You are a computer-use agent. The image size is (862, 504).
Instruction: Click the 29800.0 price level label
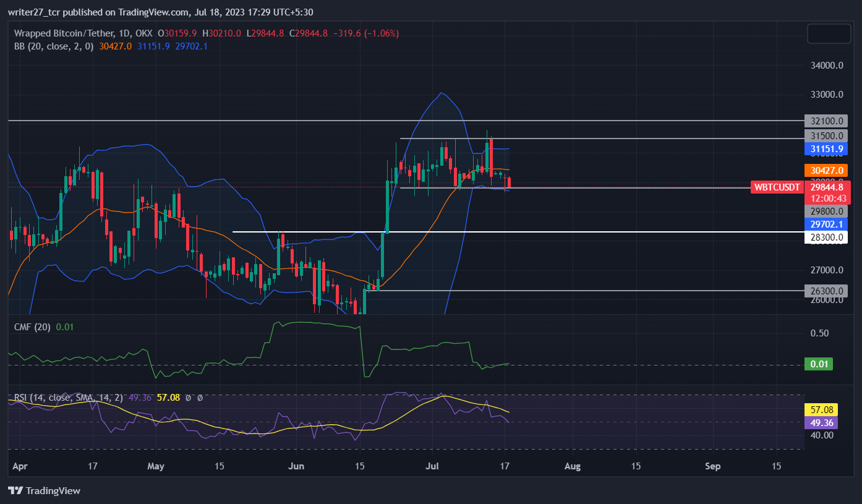click(826, 211)
